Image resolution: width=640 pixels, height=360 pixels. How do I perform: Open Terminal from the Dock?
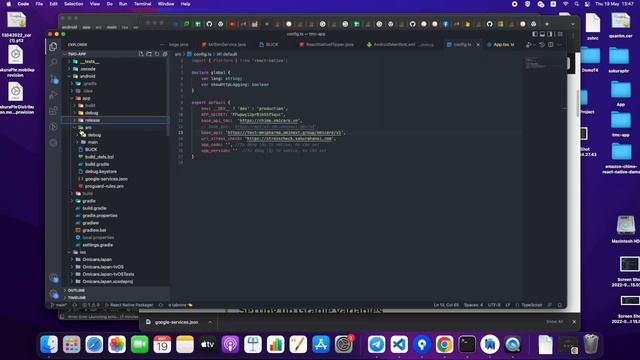(467, 344)
